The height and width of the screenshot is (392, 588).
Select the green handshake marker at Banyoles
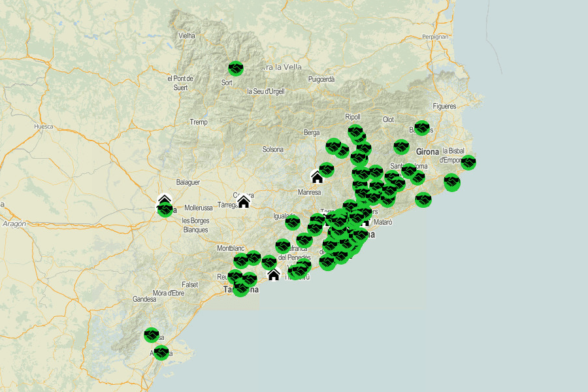point(422,128)
